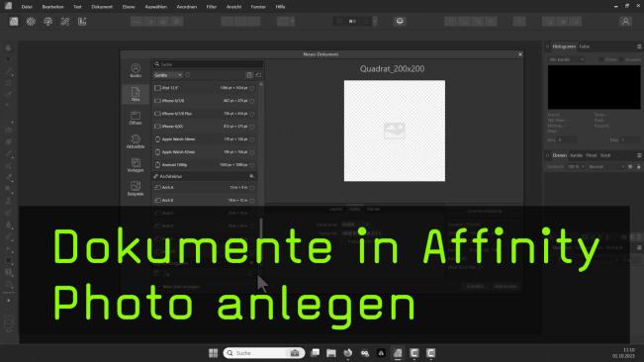644x362 pixels.
Task: Open the Ansicht menu
Action: click(x=234, y=7)
